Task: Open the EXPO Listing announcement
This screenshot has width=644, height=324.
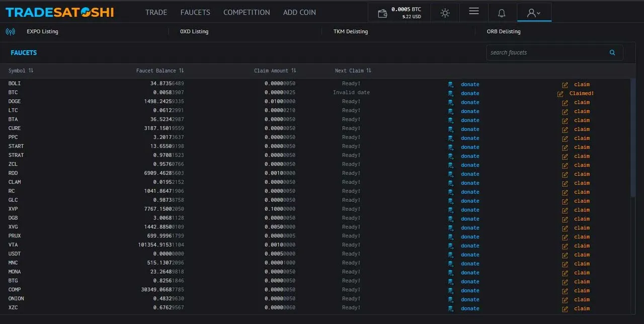Action: click(x=42, y=32)
